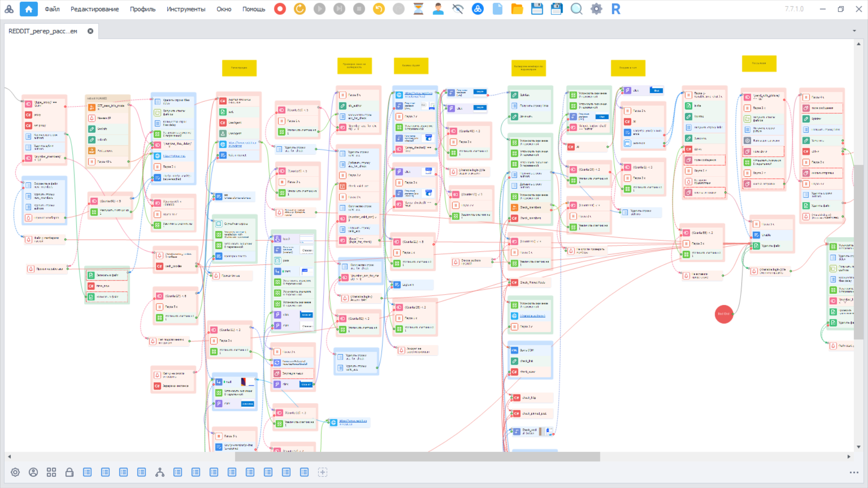The image size is (868, 488).
Task: Open the tree-structure icon in bottom bar
Action: (160, 472)
